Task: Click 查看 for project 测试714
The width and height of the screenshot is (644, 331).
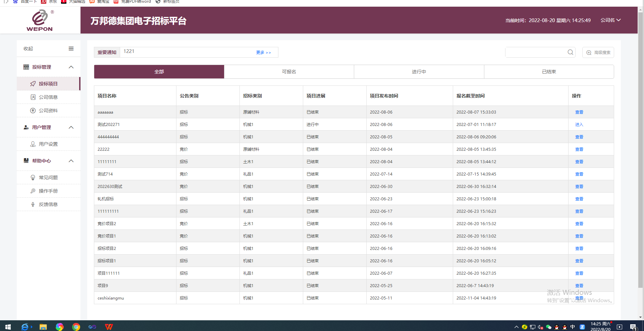Action: (x=579, y=174)
